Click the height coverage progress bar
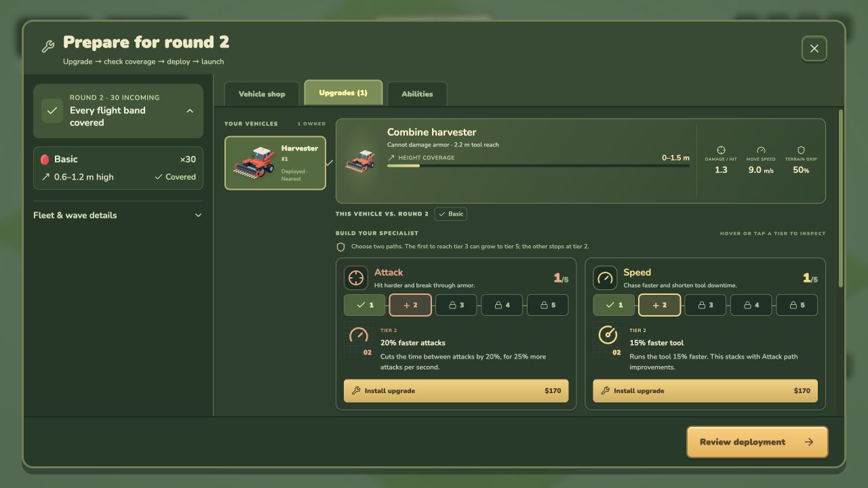Viewport: 868px width, 488px height. [538, 165]
